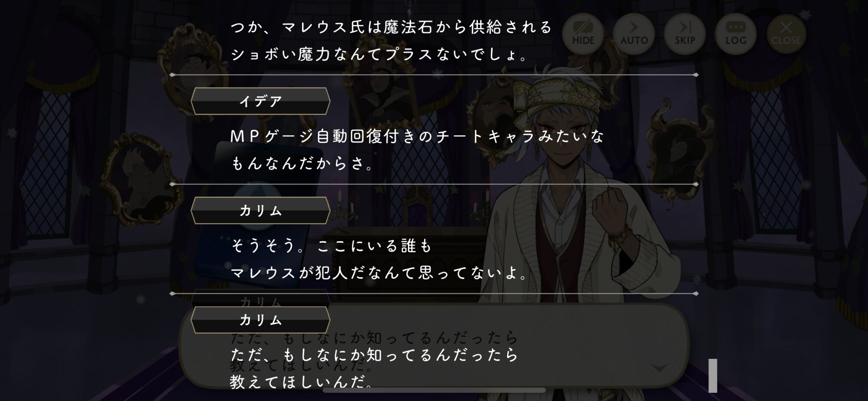Tap the dialogue advance down-arrow chevron
This screenshot has width=868, height=401.
[659, 368]
